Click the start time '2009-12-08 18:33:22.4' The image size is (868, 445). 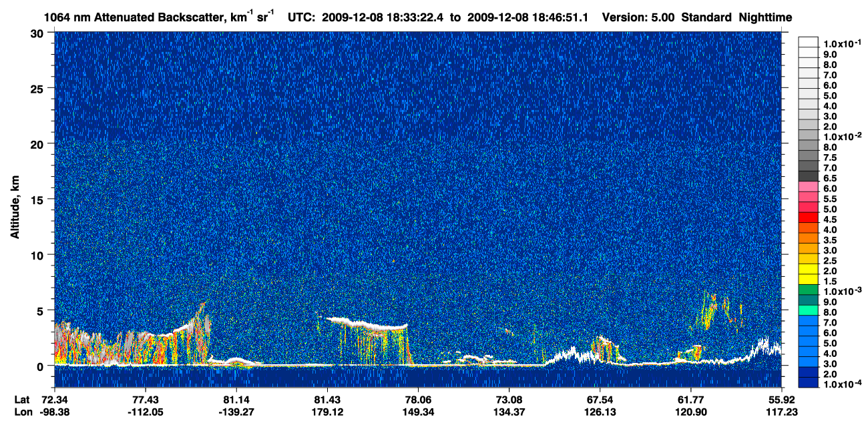(383, 17)
